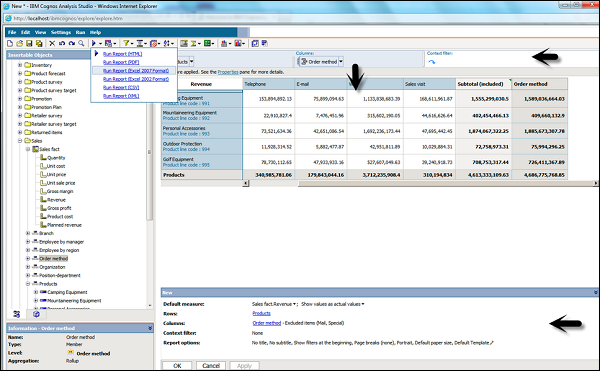This screenshot has height=371, width=600.
Task: Choose Run Report (XML)
Action: coord(121,96)
